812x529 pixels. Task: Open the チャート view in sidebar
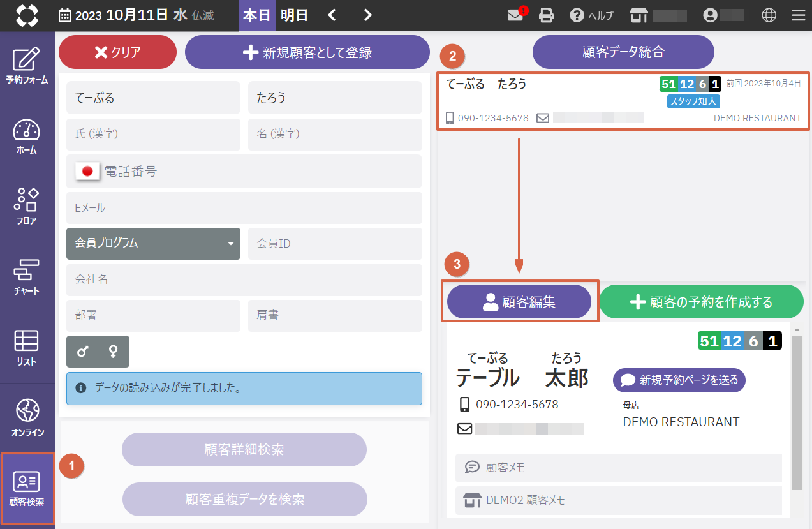coord(27,277)
